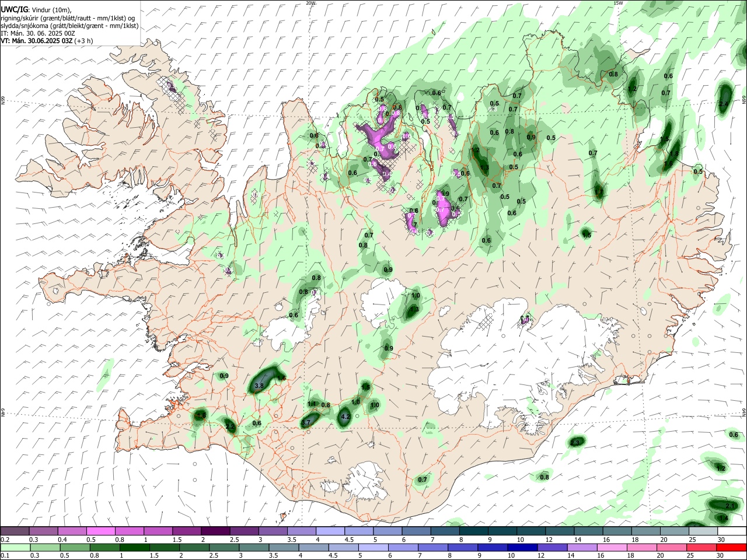This screenshot has height=560, width=747.
Task: Click the 2.2 precipitation value label
Action: click(x=230, y=427)
